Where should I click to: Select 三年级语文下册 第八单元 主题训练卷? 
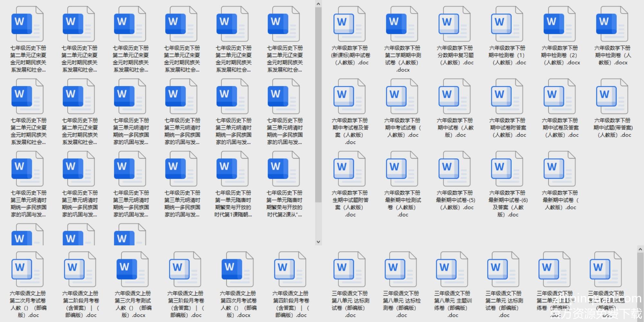452,269
